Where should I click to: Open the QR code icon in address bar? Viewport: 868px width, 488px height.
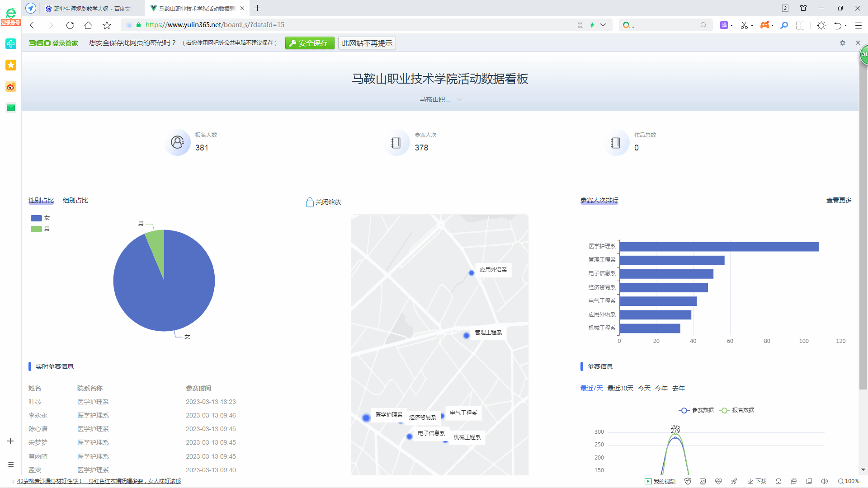click(x=580, y=25)
